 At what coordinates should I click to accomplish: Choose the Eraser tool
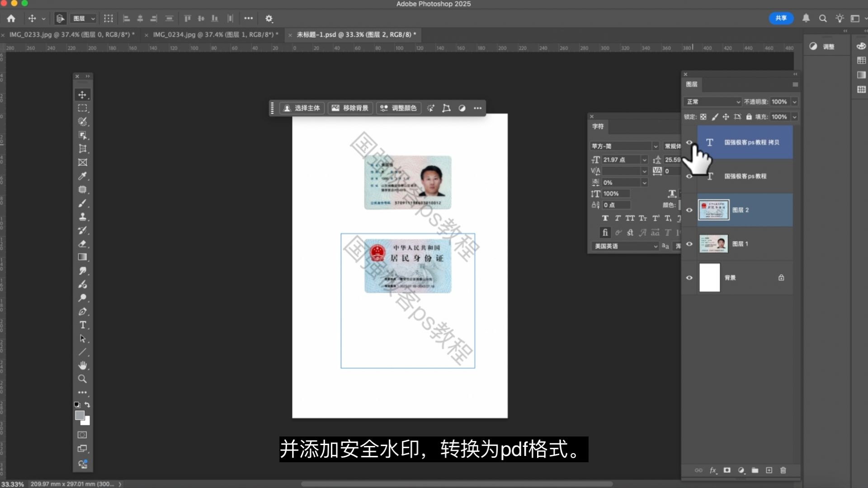pyautogui.click(x=82, y=244)
